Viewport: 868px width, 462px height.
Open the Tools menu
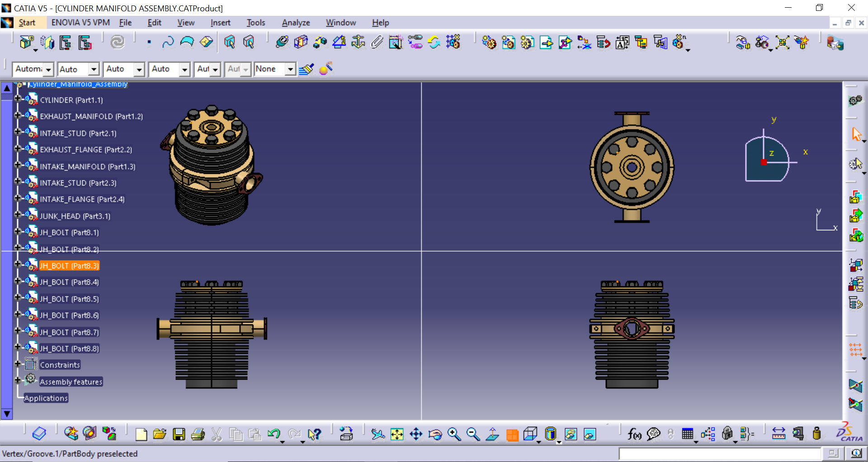256,23
